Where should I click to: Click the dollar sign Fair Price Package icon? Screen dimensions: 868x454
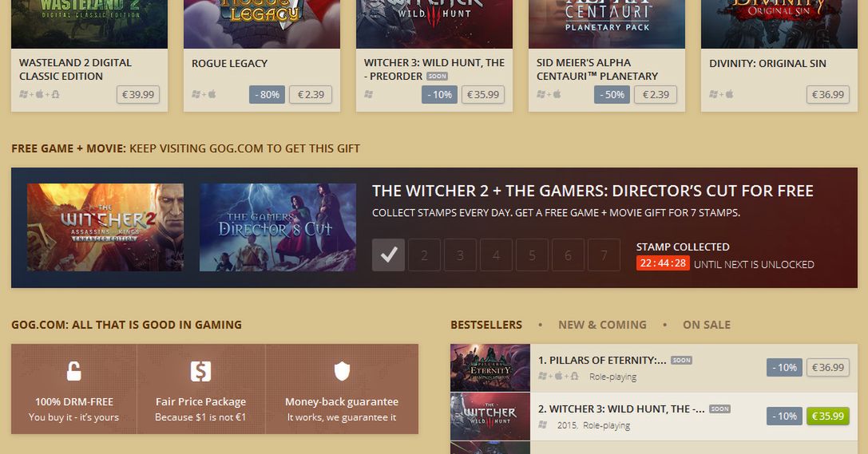click(x=200, y=372)
